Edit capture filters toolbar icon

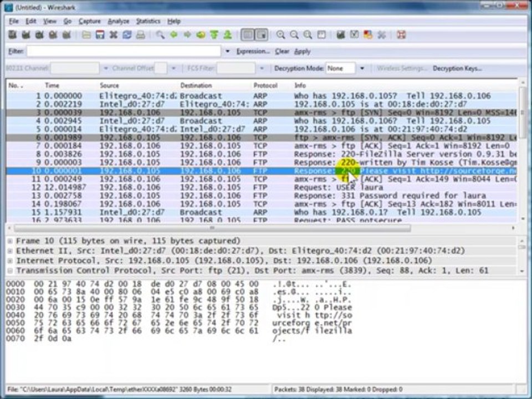coord(341,34)
